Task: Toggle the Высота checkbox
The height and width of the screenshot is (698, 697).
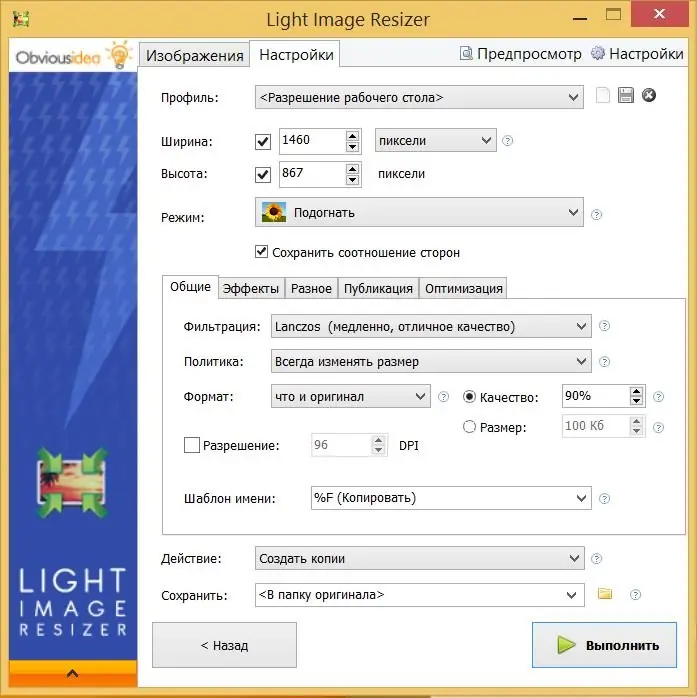Action: pos(263,174)
